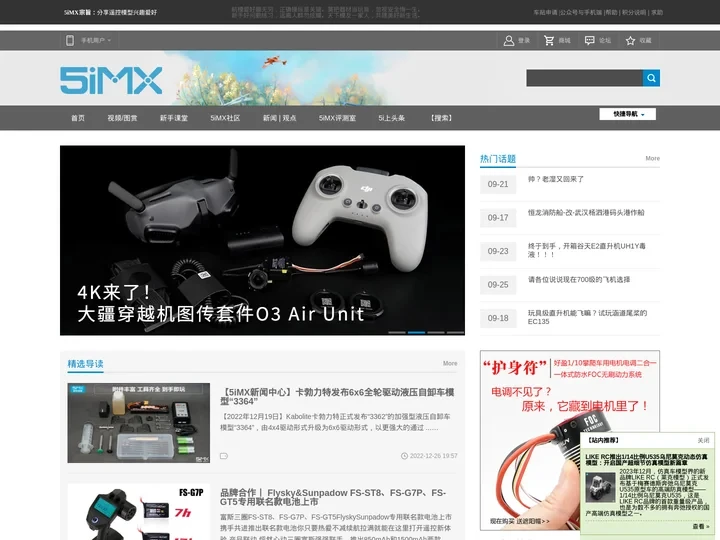Select the fourth carousel indicator dash

tap(456, 332)
